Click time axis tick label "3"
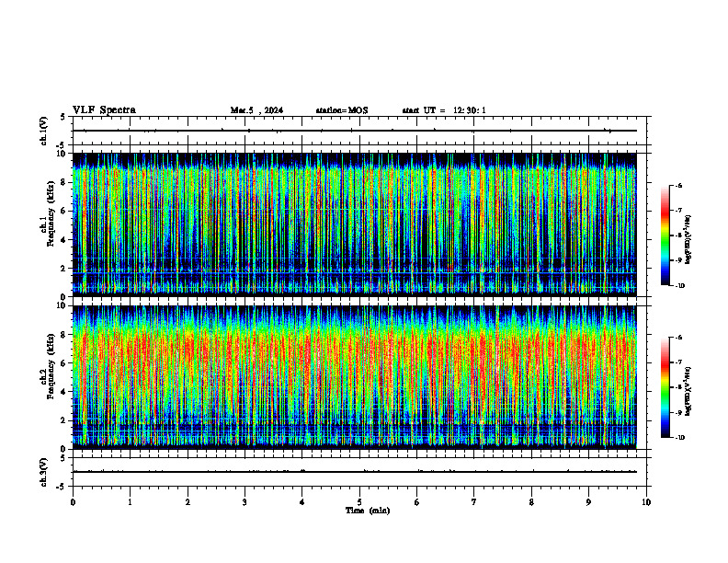This screenshot has height=563, width=728. click(245, 502)
